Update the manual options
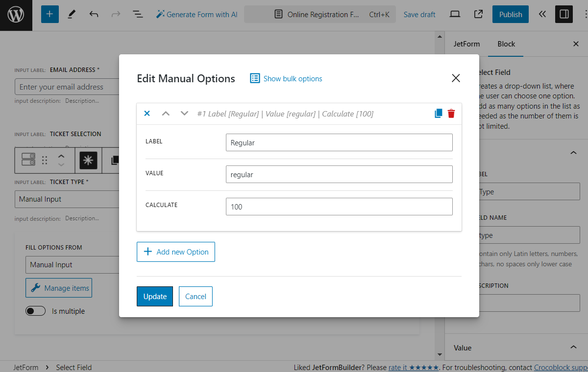588x372 pixels. [155, 296]
